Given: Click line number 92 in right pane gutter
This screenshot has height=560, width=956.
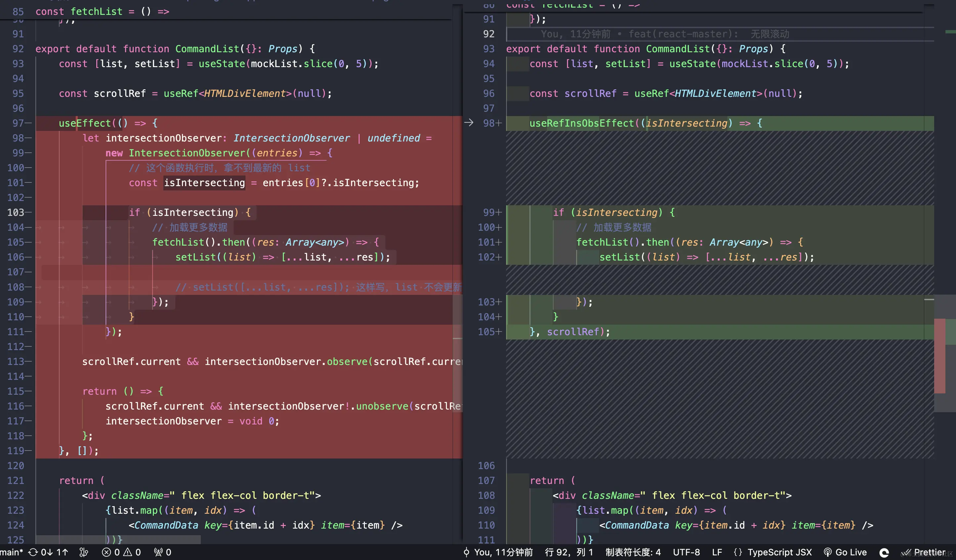Looking at the screenshot, I should 489,34.
